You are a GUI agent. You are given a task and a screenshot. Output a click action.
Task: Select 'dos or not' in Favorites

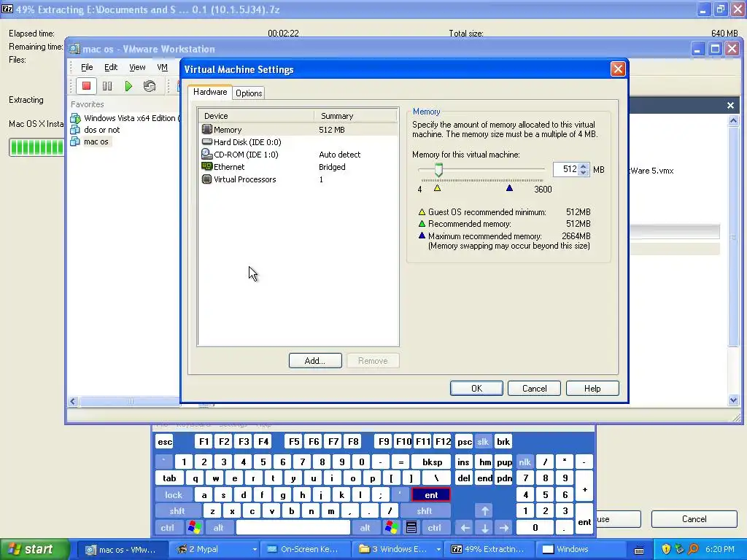[96, 130]
